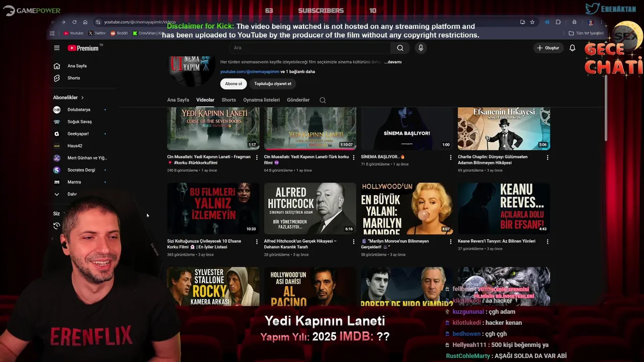Expand more subscriptions with Daha chevron
644x362 pixels.
(x=57, y=194)
